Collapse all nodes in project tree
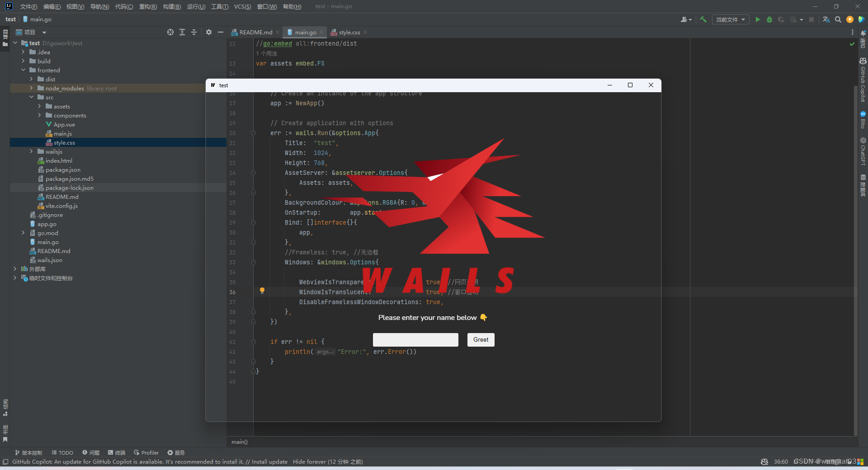Screen dimensions: 868x470 [194, 32]
